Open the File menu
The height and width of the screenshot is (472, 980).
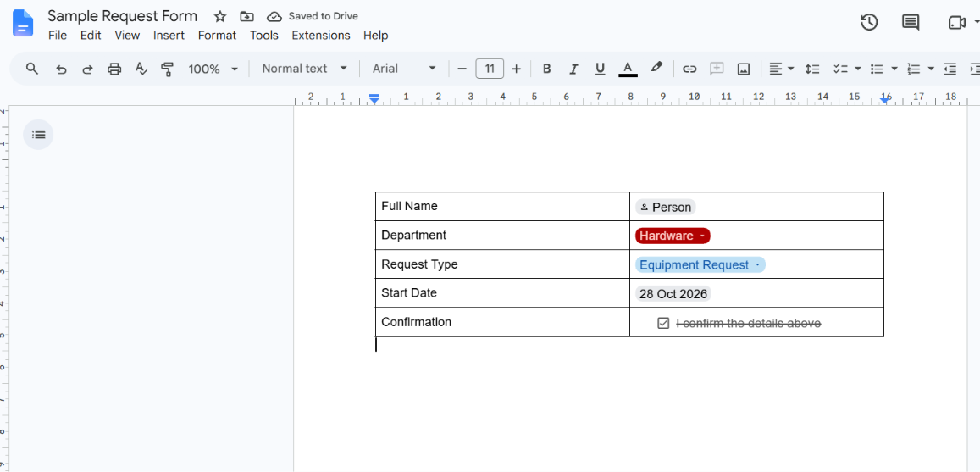click(x=58, y=35)
